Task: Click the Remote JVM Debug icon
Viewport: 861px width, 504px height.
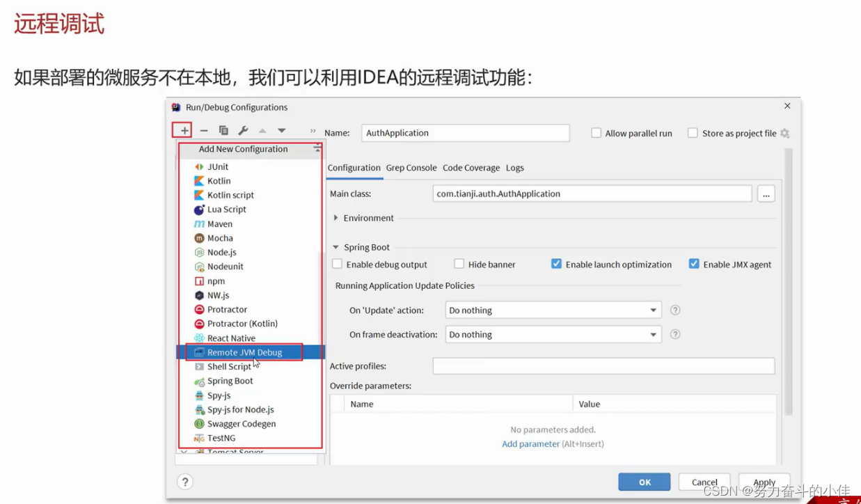Action: coord(199,352)
